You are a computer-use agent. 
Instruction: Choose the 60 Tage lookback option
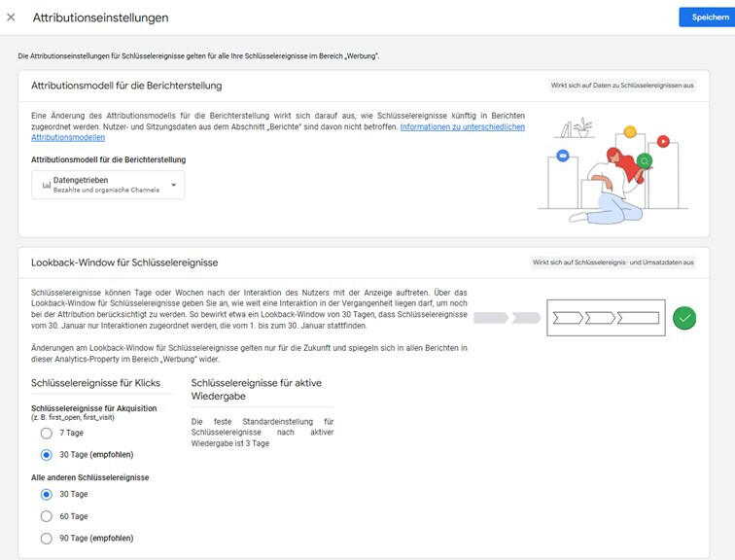coord(46,516)
